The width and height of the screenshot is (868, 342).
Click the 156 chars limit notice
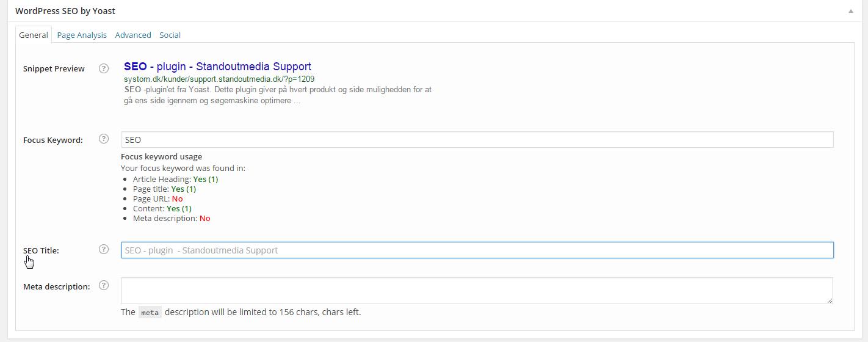click(x=241, y=312)
